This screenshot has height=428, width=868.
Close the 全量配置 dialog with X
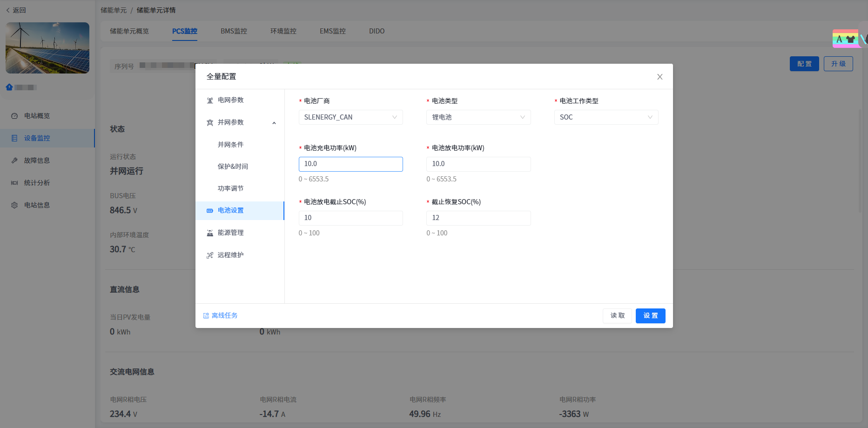pos(659,77)
